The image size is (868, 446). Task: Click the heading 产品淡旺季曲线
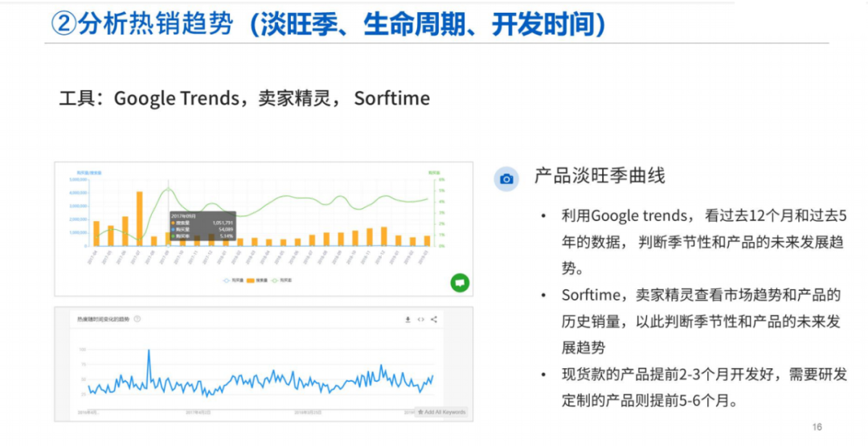pyautogui.click(x=600, y=176)
